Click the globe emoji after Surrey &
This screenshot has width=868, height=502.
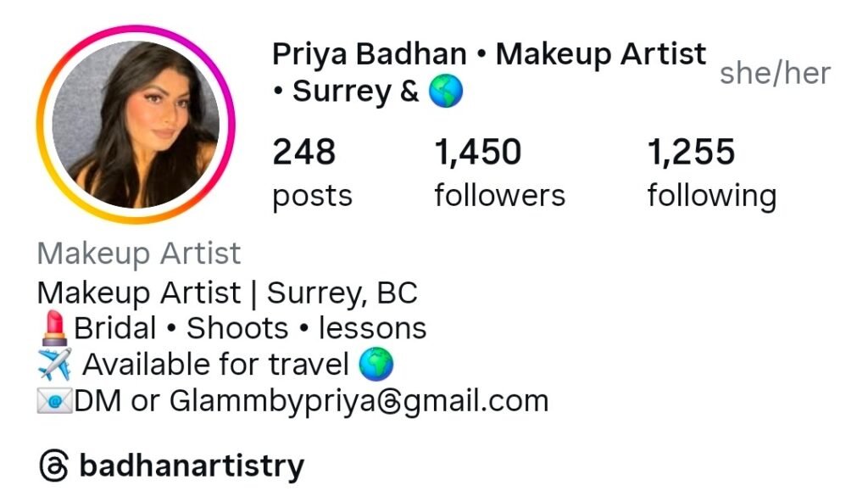click(x=446, y=91)
